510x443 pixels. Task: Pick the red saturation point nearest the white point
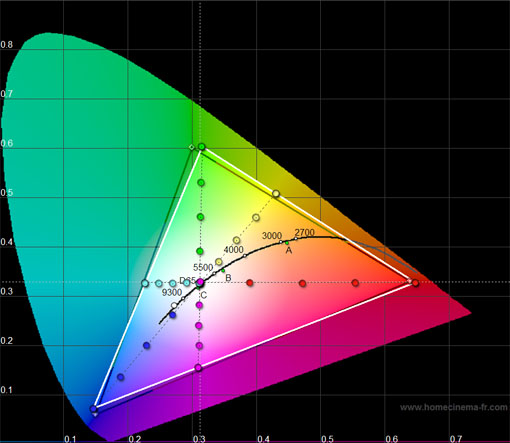point(250,283)
